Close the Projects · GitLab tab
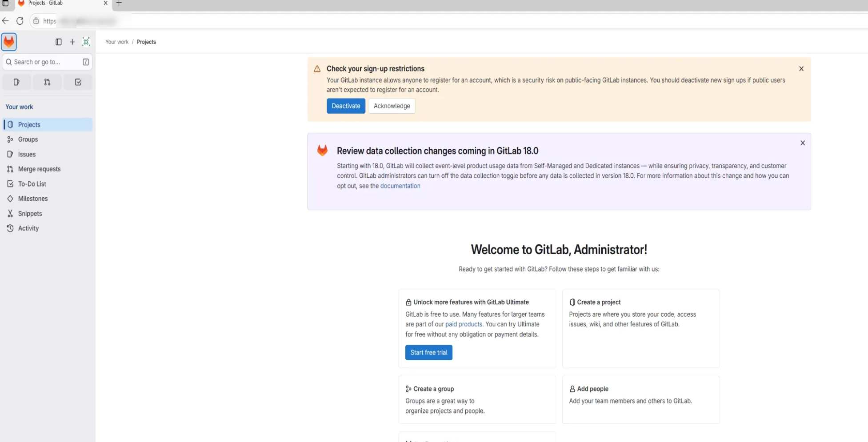 105,3
